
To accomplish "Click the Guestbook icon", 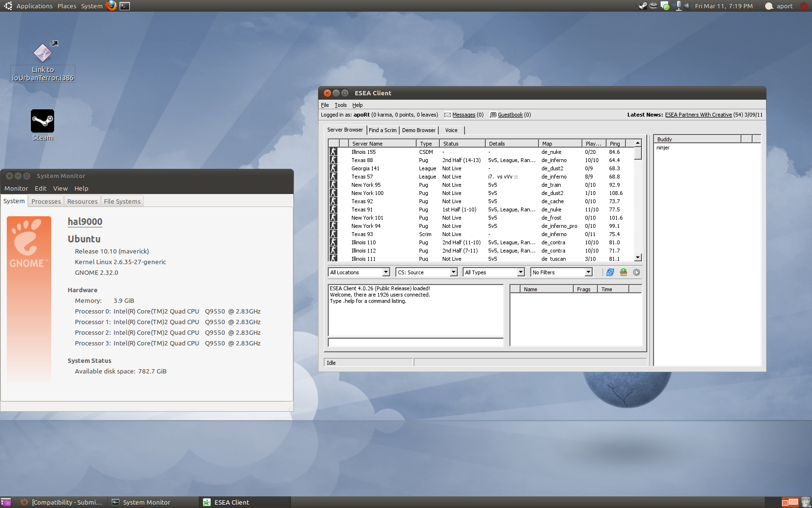I will [493, 115].
